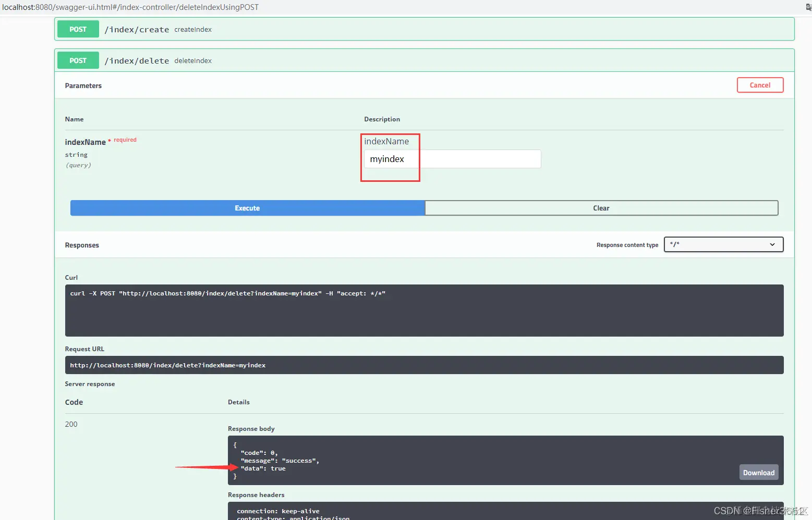Download the response body
The width and height of the screenshot is (812, 520).
click(759, 473)
